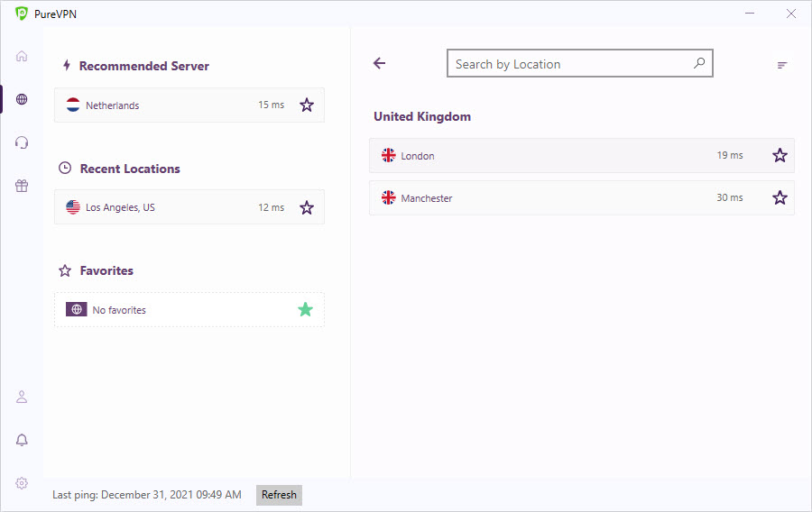Image resolution: width=812 pixels, height=512 pixels.
Task: Click the US flag icon
Action: point(73,206)
